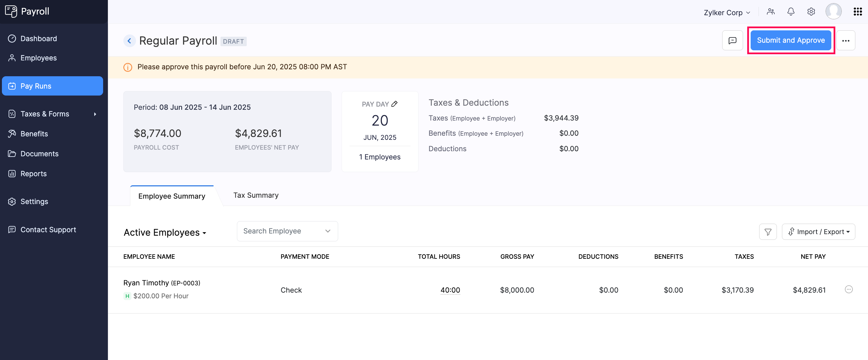Screen dimensions: 868x360
Task: Open the Active Employees dropdown
Action: pyautogui.click(x=165, y=232)
